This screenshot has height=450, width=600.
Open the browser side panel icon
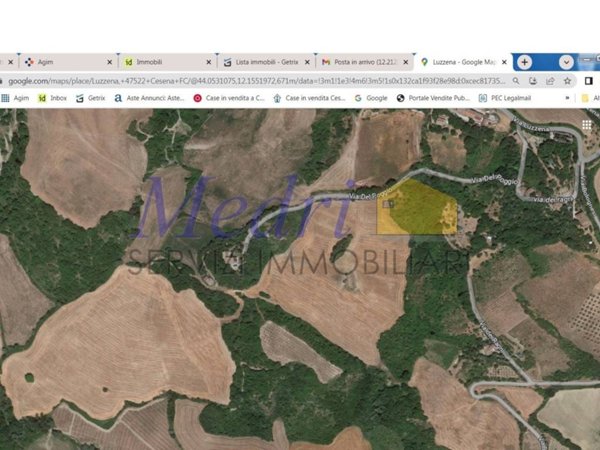tap(589, 81)
